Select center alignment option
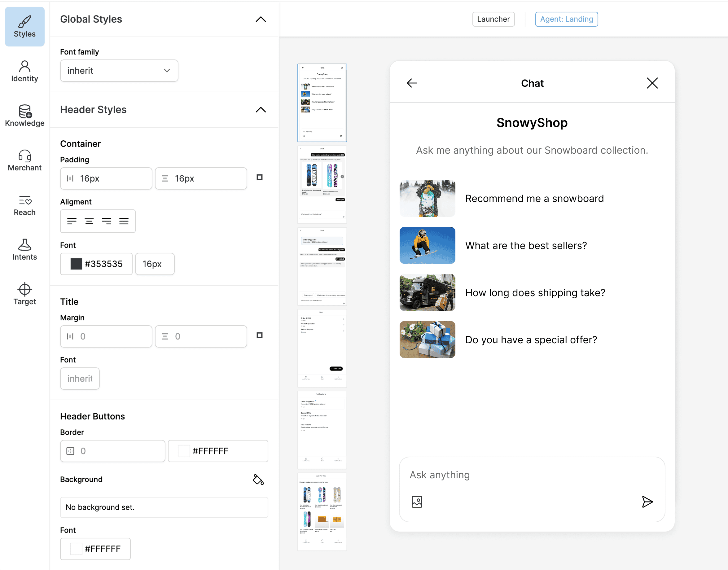The height and width of the screenshot is (570, 728). pyautogui.click(x=89, y=221)
